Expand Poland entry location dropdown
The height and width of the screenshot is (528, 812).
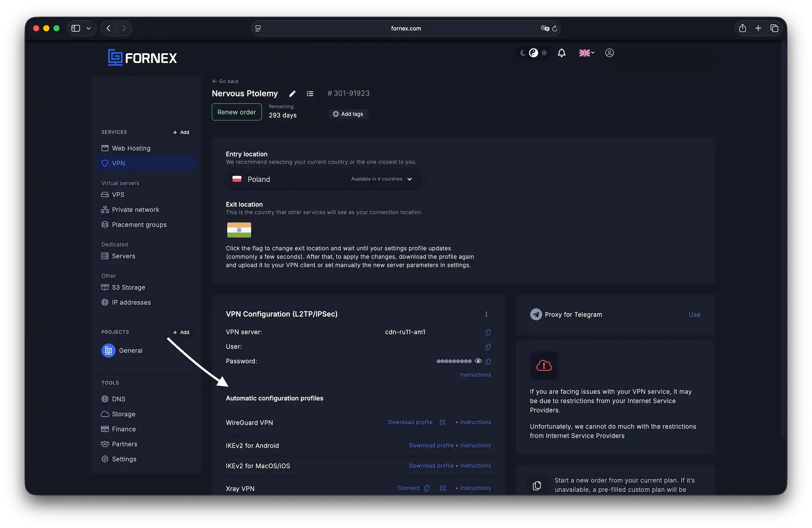click(x=322, y=179)
